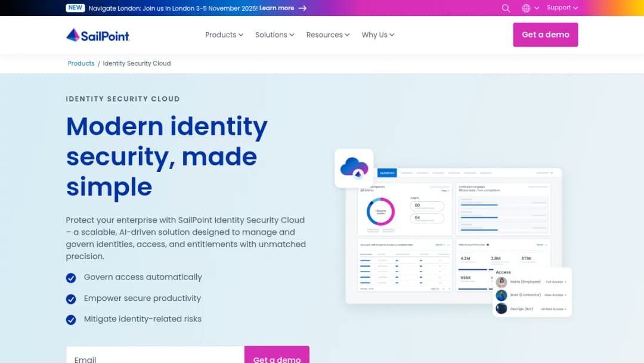This screenshot has height=363, width=644.
Task: Expand the Products menu
Action: [224, 35]
